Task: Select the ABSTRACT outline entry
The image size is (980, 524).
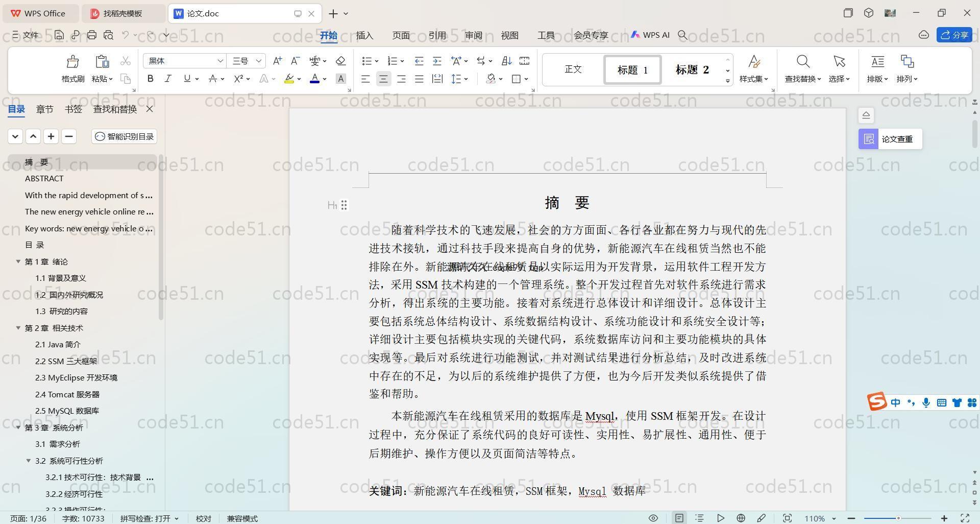Action: 44,178
